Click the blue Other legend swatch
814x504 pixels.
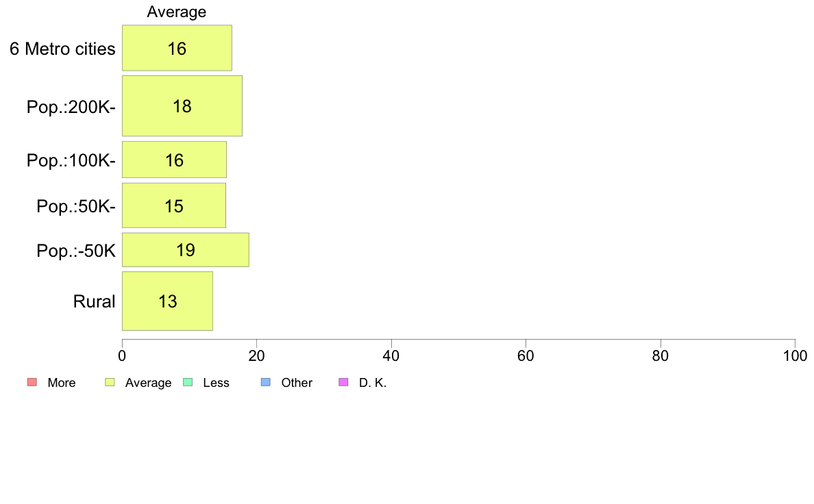[x=266, y=383]
